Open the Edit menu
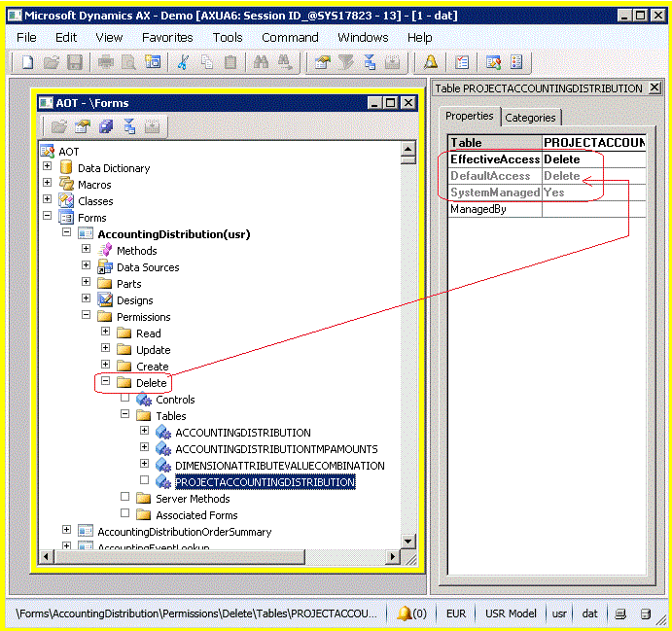The height and width of the screenshot is (631, 672). [66, 38]
